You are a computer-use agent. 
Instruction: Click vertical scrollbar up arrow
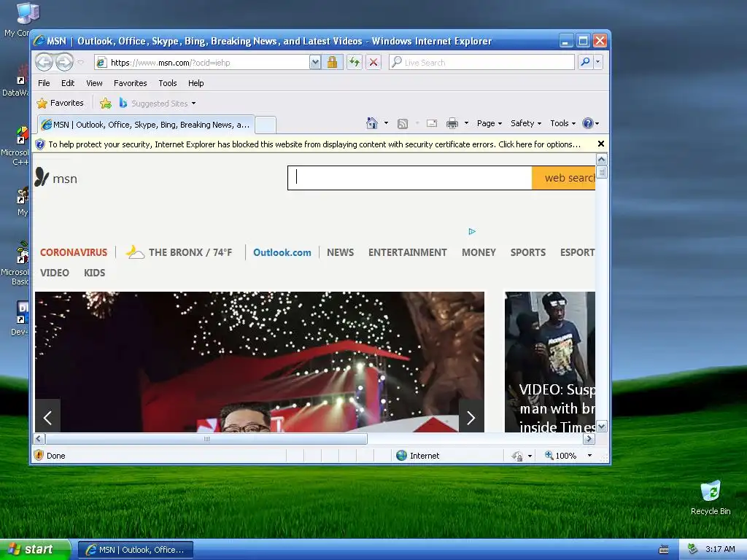click(x=602, y=160)
